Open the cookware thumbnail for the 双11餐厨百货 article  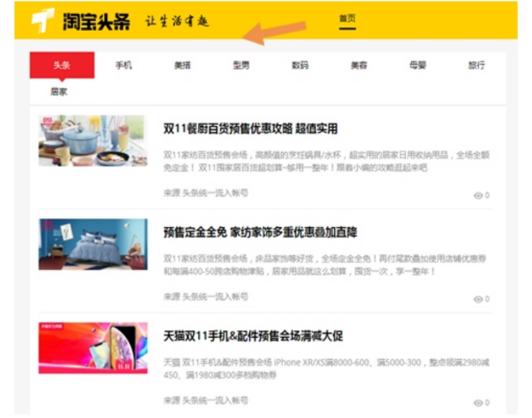point(93,141)
